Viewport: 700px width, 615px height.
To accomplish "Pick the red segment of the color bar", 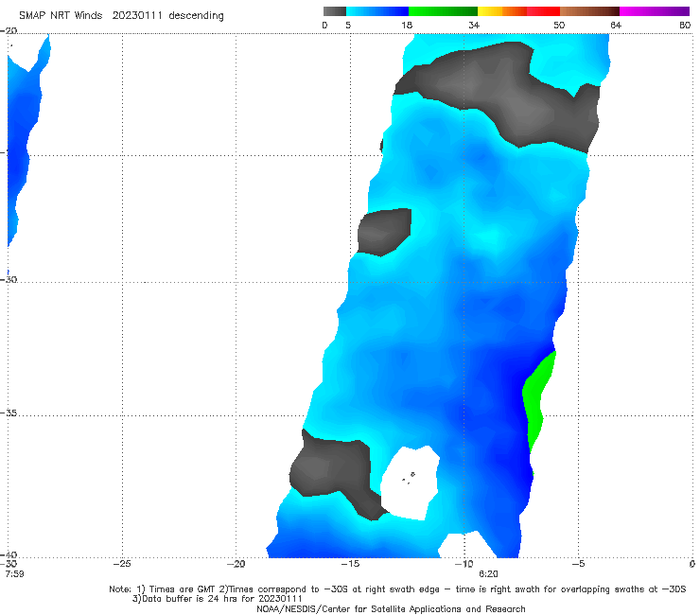I will (x=543, y=11).
